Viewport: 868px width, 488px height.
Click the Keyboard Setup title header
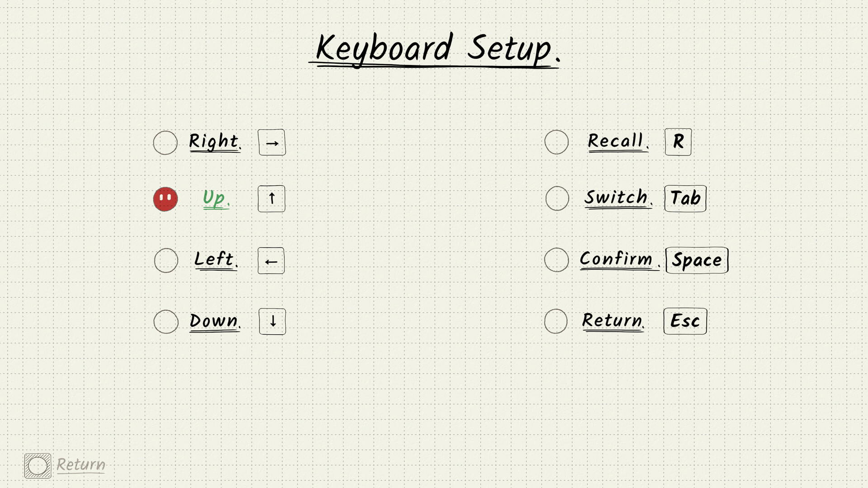pos(434,49)
